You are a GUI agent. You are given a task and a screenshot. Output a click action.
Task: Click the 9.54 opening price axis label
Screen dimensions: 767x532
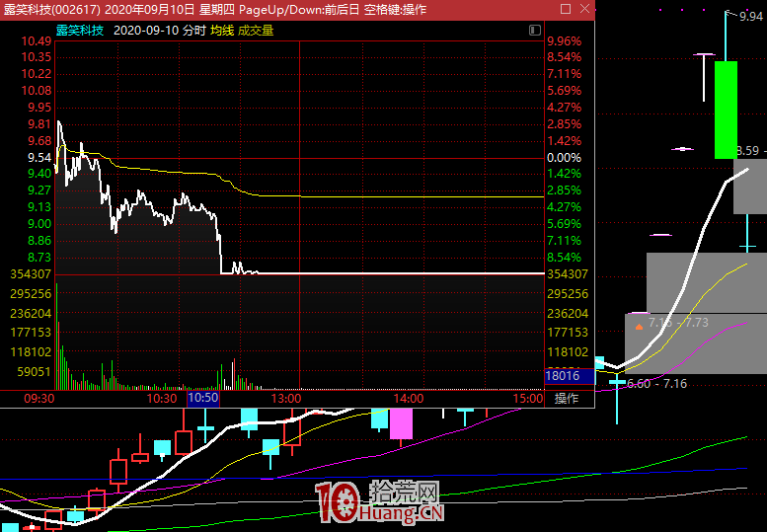click(x=39, y=158)
